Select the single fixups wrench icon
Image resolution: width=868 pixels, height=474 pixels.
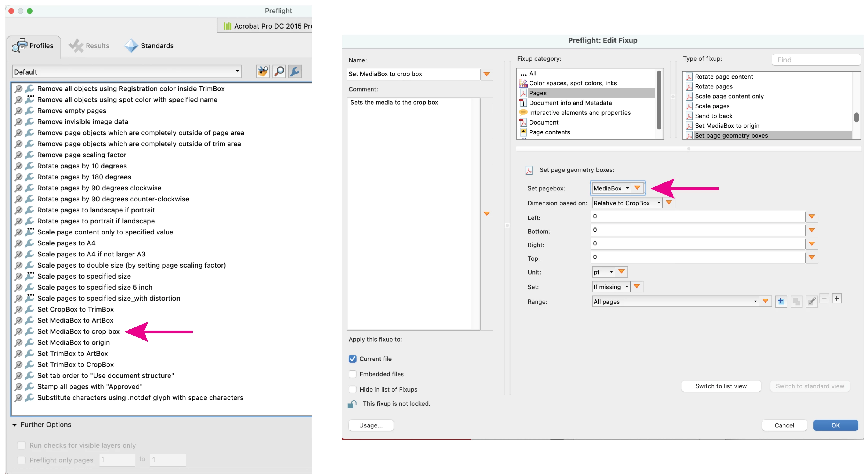295,71
